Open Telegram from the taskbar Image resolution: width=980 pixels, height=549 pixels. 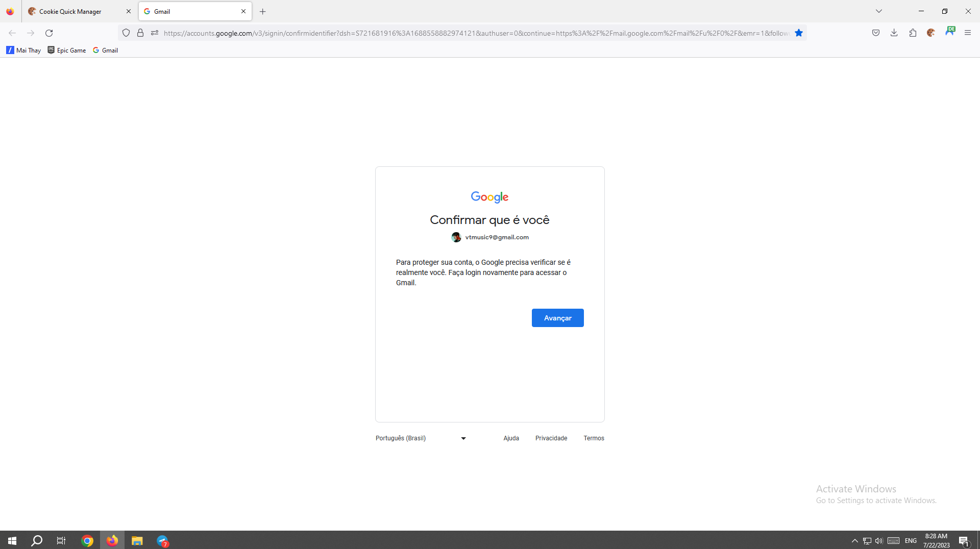[x=162, y=540]
